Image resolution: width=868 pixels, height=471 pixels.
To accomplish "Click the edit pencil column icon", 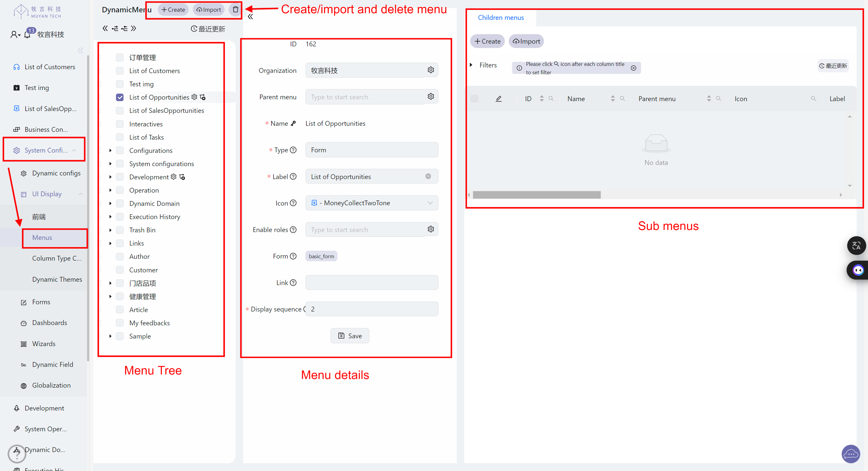I will [498, 99].
